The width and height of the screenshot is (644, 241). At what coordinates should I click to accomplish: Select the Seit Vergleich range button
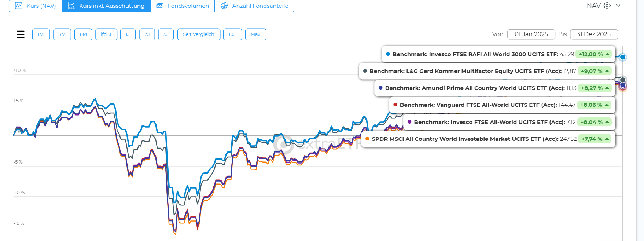click(x=198, y=34)
